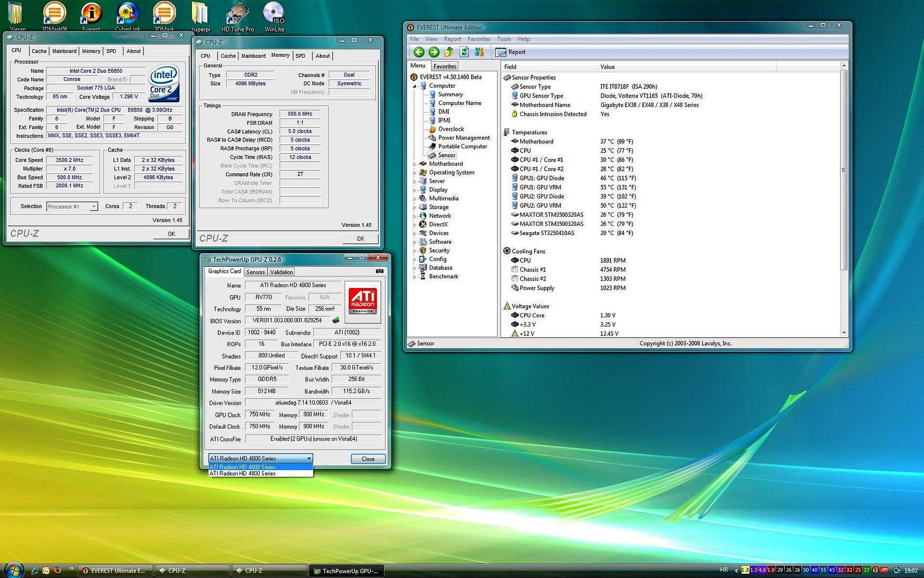The width and height of the screenshot is (924, 578).
Task: Switch to Validation tab in GPU-Z
Action: pos(281,272)
